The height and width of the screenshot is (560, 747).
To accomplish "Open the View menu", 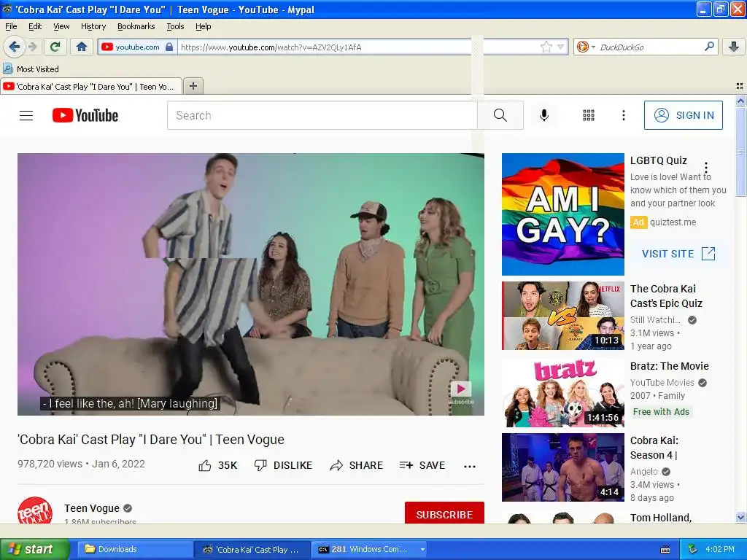I will 61,26.
